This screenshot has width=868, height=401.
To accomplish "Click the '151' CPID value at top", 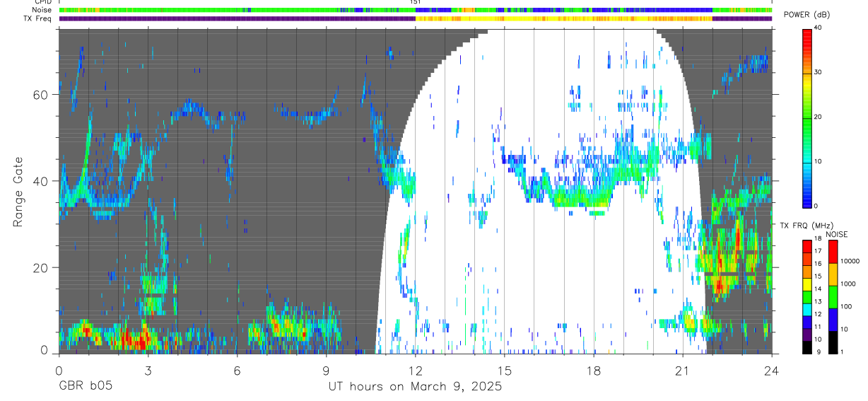I will [416, 3].
